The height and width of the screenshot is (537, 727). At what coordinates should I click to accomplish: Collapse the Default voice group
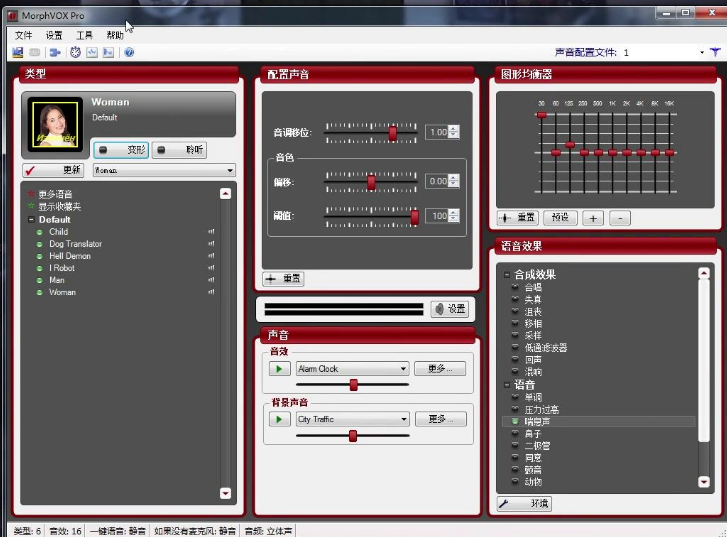[32, 220]
